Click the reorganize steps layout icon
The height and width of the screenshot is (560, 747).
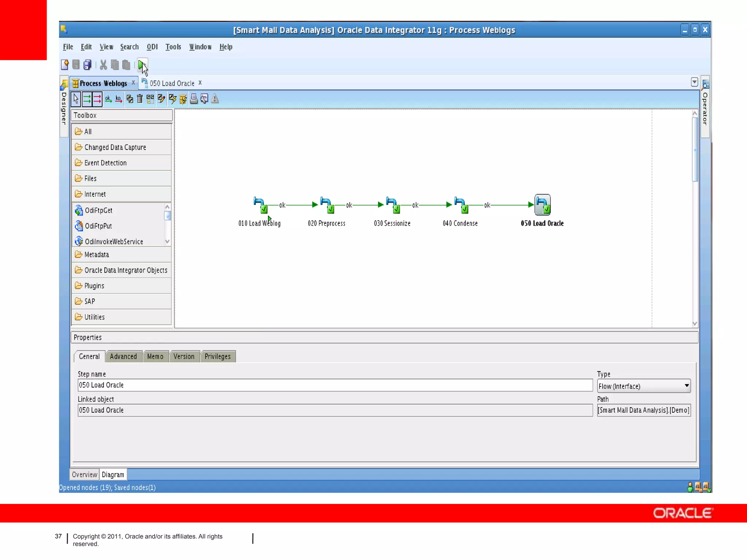pos(150,99)
